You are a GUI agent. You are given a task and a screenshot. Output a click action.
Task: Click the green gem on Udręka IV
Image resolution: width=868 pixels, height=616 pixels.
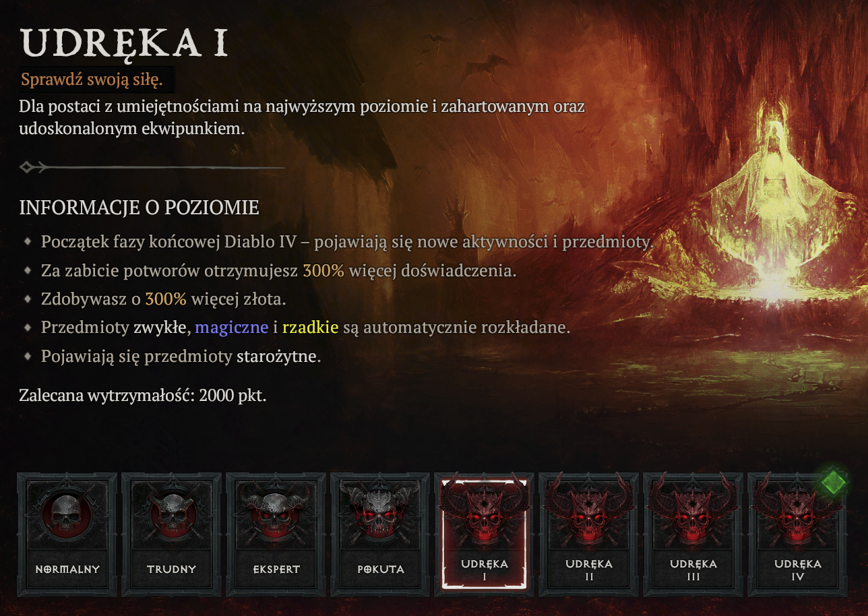(x=834, y=482)
